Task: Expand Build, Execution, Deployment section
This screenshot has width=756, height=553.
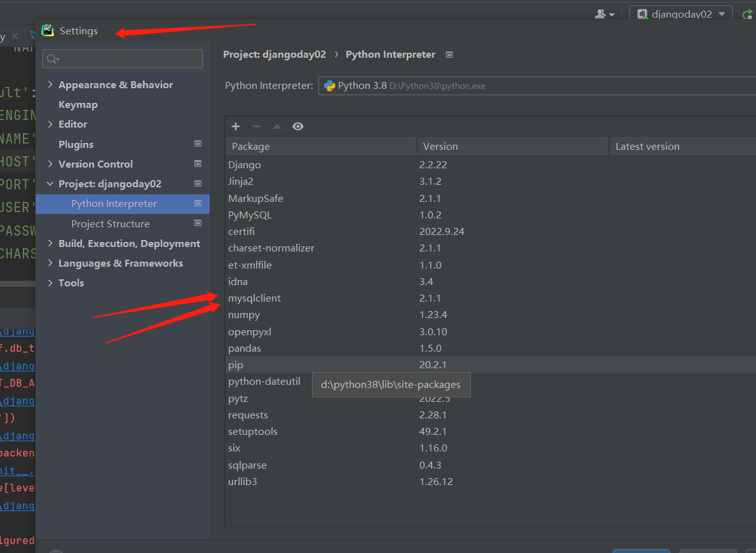Action: click(x=50, y=243)
